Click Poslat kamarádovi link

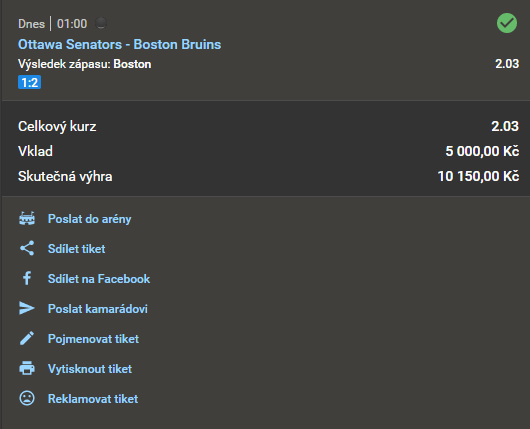click(98, 309)
